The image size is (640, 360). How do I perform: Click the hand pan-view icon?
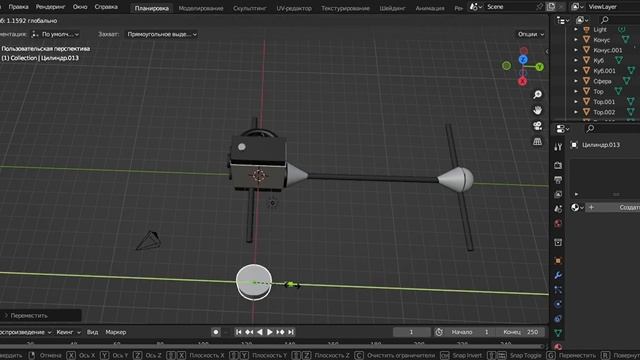[538, 110]
